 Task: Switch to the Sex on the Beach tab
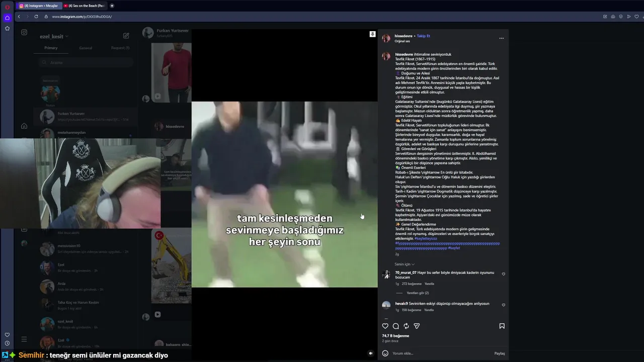[x=84, y=6]
